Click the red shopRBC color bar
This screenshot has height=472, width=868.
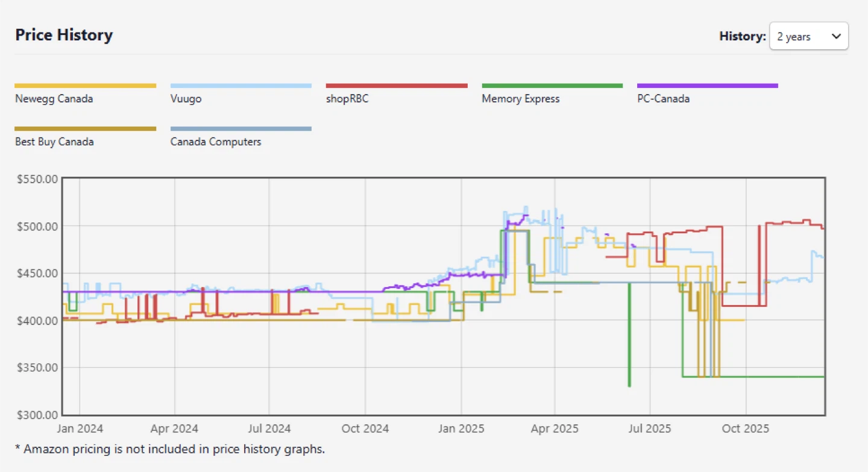coord(397,86)
